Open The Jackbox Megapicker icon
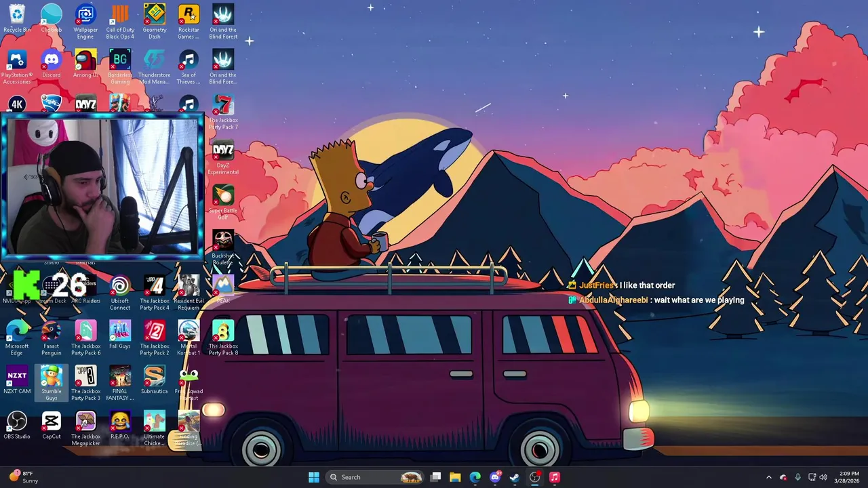Viewport: 868px width, 488px height. pyautogui.click(x=85, y=428)
